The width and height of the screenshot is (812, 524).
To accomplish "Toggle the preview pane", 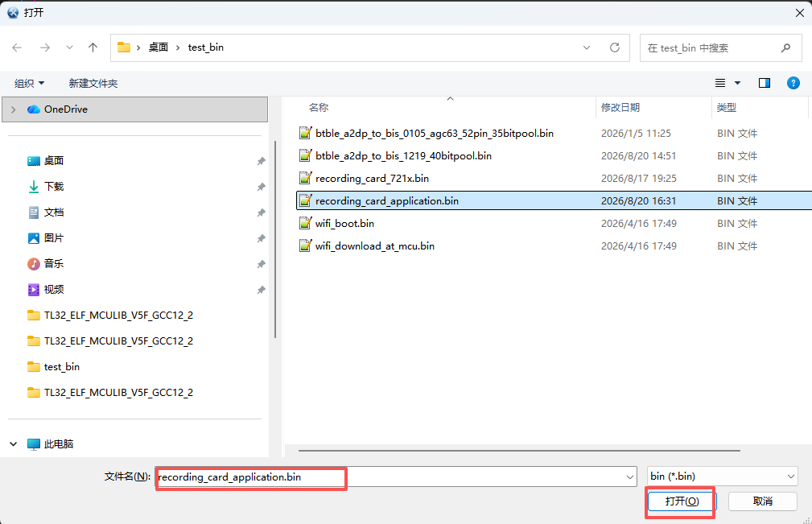I will tap(765, 83).
